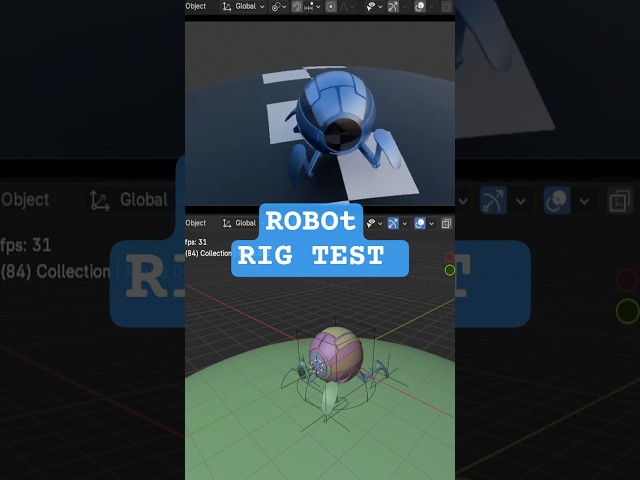The width and height of the screenshot is (640, 480).
Task: Toggle overlays in the rendered viewport header
Action: click(420, 7)
